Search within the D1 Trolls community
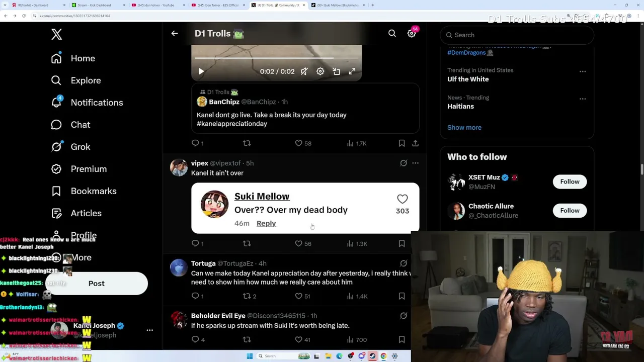 (x=392, y=33)
